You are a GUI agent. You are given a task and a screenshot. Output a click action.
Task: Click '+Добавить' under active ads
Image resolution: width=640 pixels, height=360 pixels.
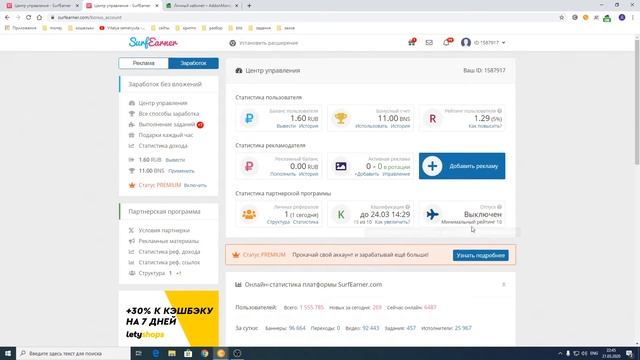point(367,174)
